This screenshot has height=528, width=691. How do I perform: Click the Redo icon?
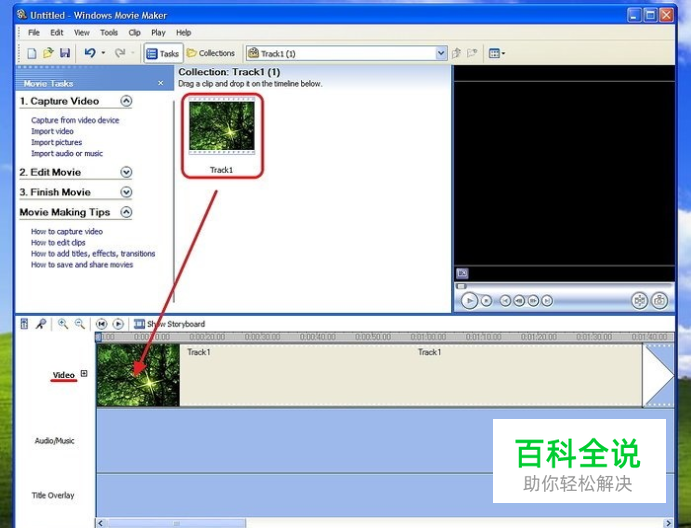pos(120,53)
